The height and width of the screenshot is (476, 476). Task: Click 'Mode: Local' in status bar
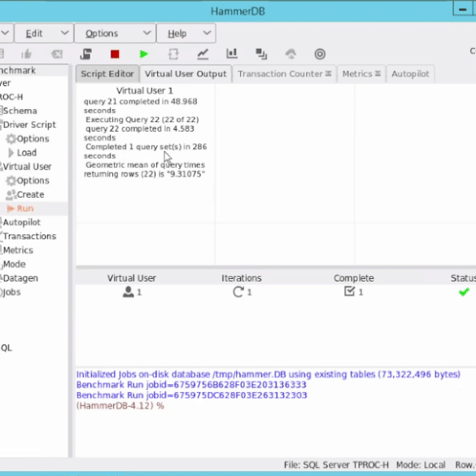[x=421, y=465]
